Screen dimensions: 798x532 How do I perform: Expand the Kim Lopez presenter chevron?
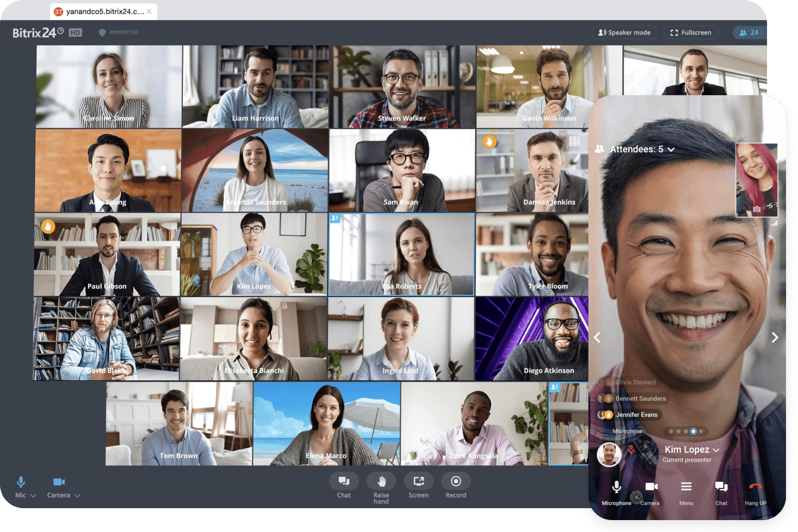[716, 450]
